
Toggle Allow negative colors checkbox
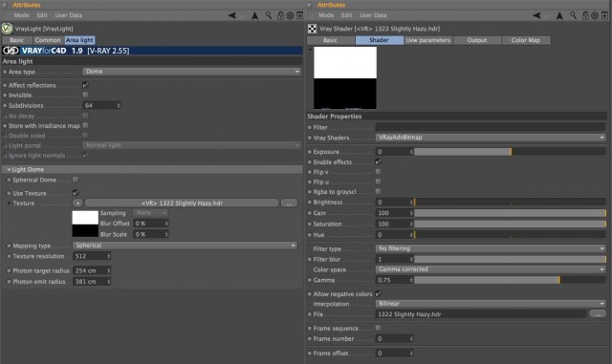pyautogui.click(x=379, y=293)
